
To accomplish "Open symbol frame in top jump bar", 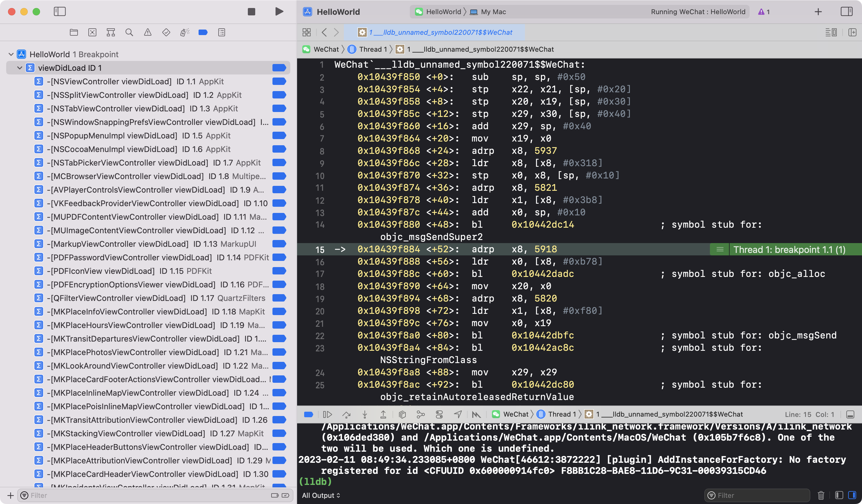I will [x=475, y=49].
